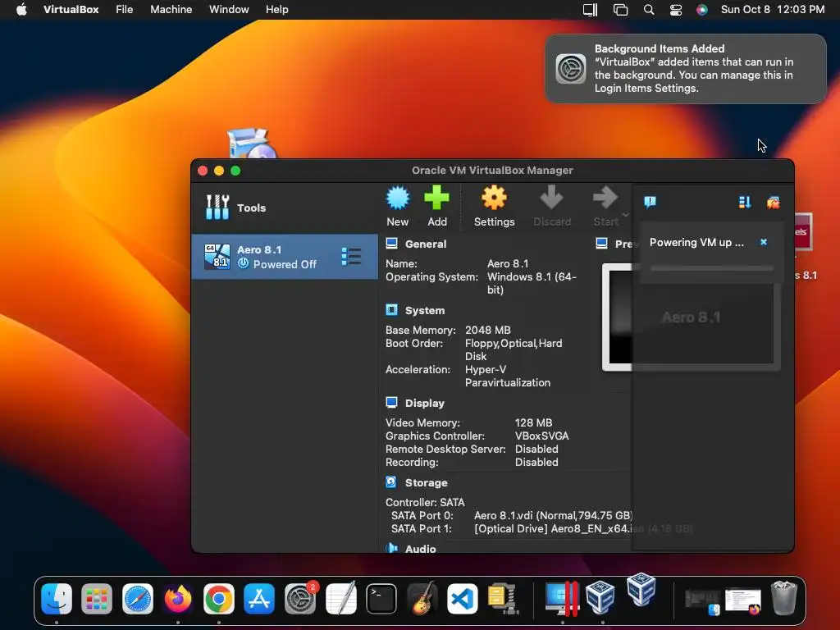This screenshot has width=840, height=630.
Task: Click the Siri icon in menu bar
Action: point(702,10)
